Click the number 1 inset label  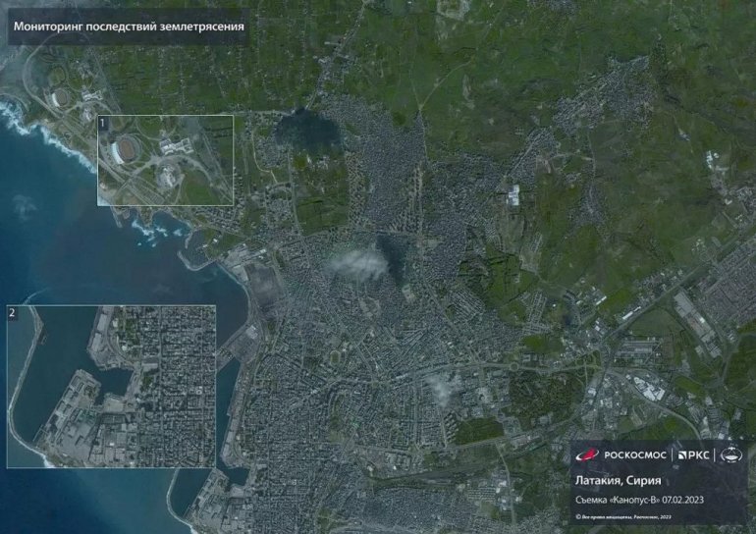point(103,122)
